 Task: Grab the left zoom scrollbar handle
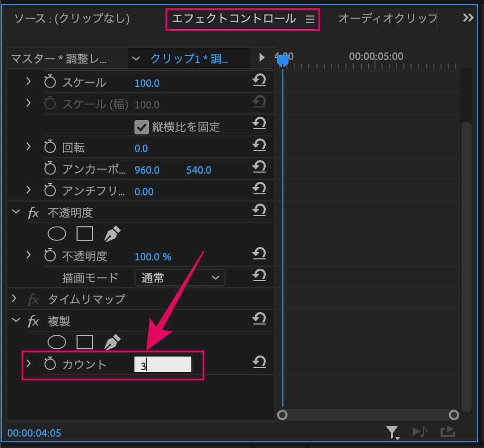coord(282,415)
